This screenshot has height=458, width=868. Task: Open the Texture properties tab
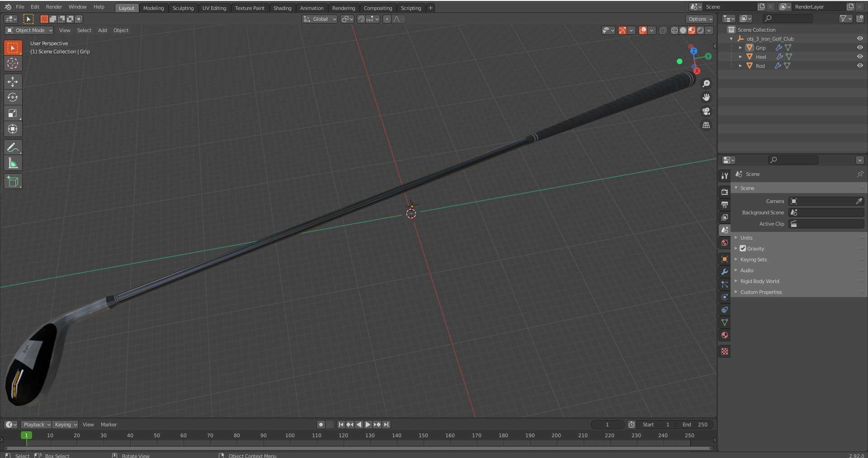coord(725,351)
